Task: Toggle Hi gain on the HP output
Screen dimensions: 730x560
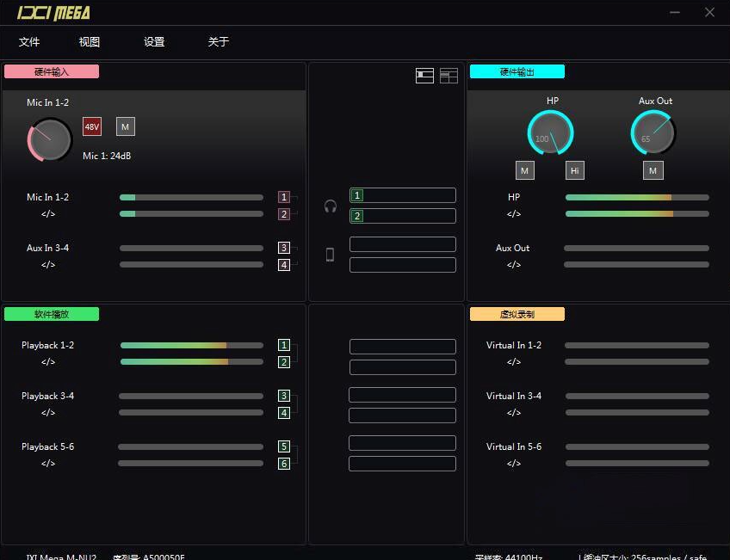Action: 574,170
